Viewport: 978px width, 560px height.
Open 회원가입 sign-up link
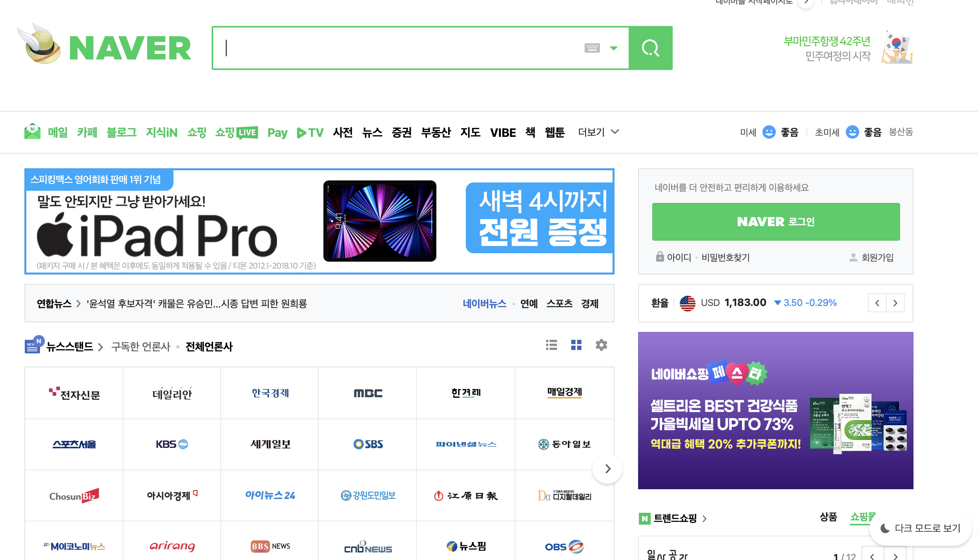[x=877, y=258]
